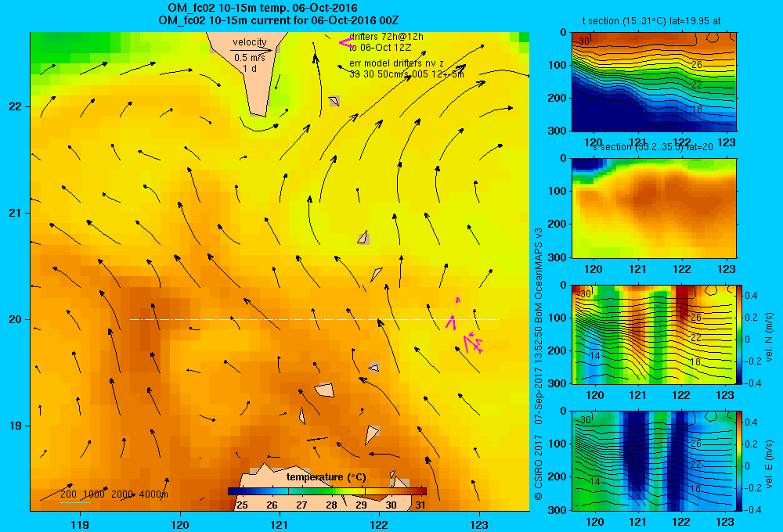
Task: Open the salinity section panel
Action: pos(654,208)
